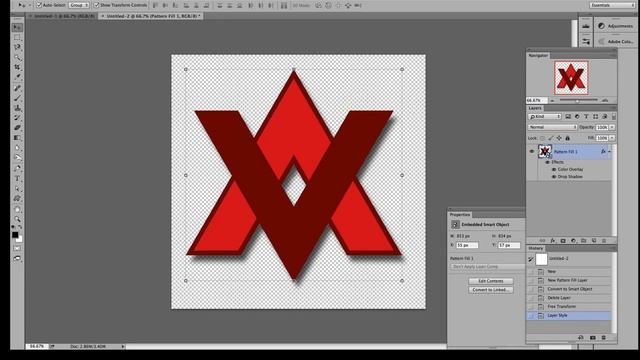Select the Free Transform history state
The height and width of the screenshot is (360, 640).
(569, 307)
